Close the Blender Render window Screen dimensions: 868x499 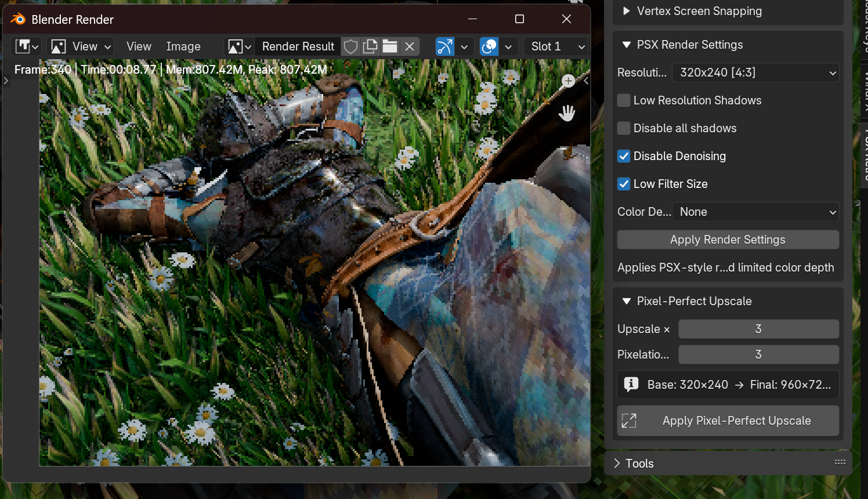tap(567, 19)
